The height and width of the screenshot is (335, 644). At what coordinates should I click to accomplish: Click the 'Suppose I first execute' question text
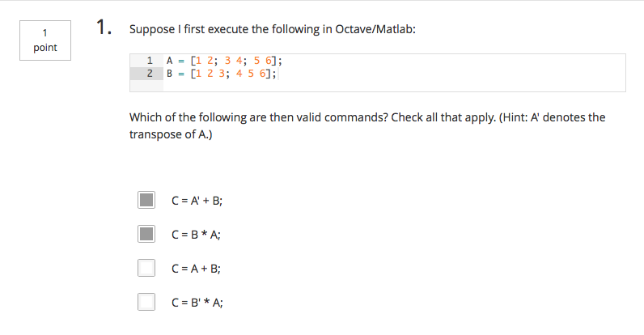click(273, 29)
